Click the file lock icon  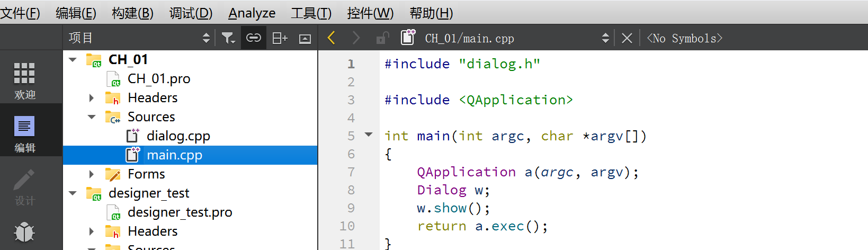coord(382,38)
